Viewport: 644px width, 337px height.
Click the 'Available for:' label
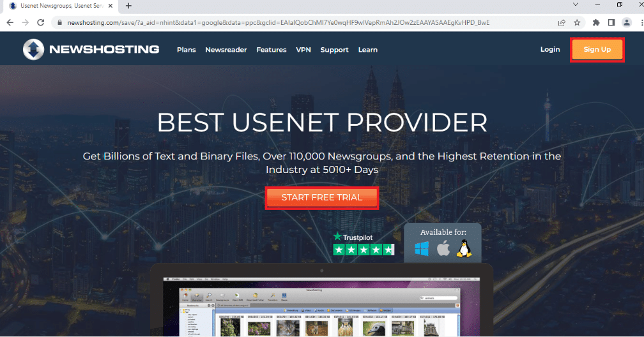443,232
